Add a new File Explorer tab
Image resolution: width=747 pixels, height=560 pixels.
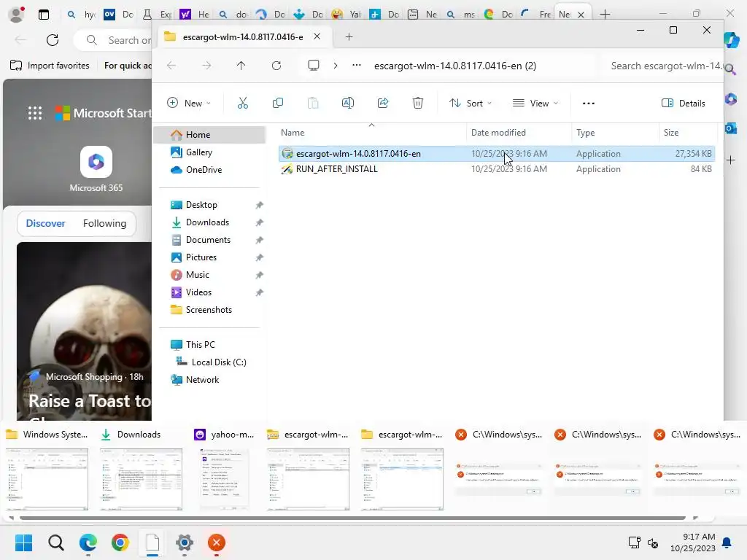pos(349,36)
